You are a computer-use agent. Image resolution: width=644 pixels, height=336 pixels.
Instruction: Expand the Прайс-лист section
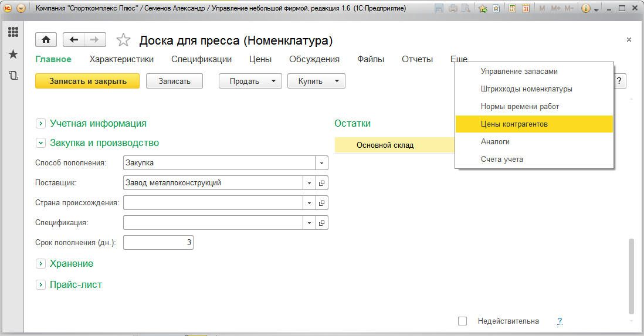[x=40, y=284]
